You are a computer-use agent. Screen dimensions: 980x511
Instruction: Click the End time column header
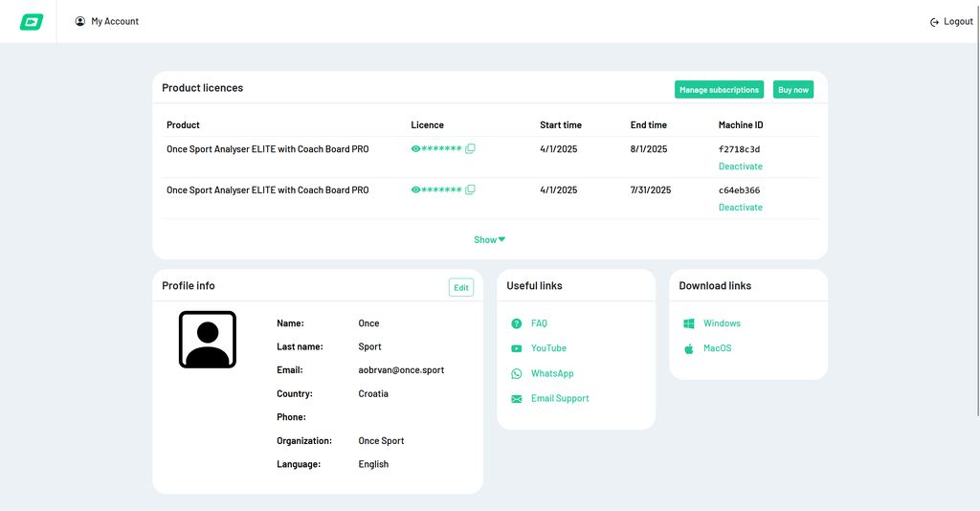point(648,125)
